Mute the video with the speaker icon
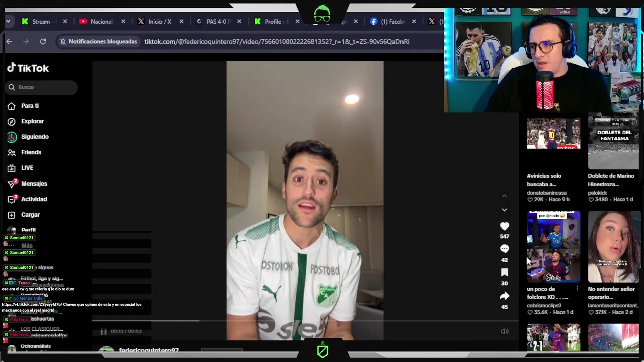 (505, 331)
